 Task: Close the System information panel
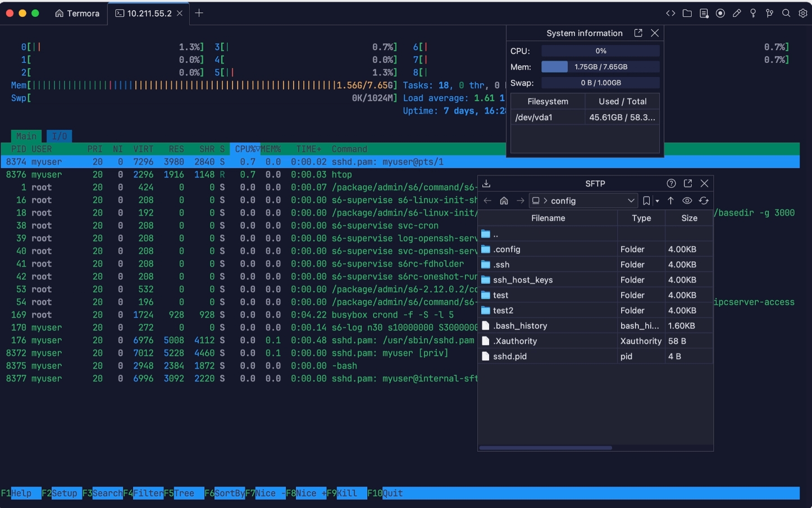pyautogui.click(x=655, y=33)
